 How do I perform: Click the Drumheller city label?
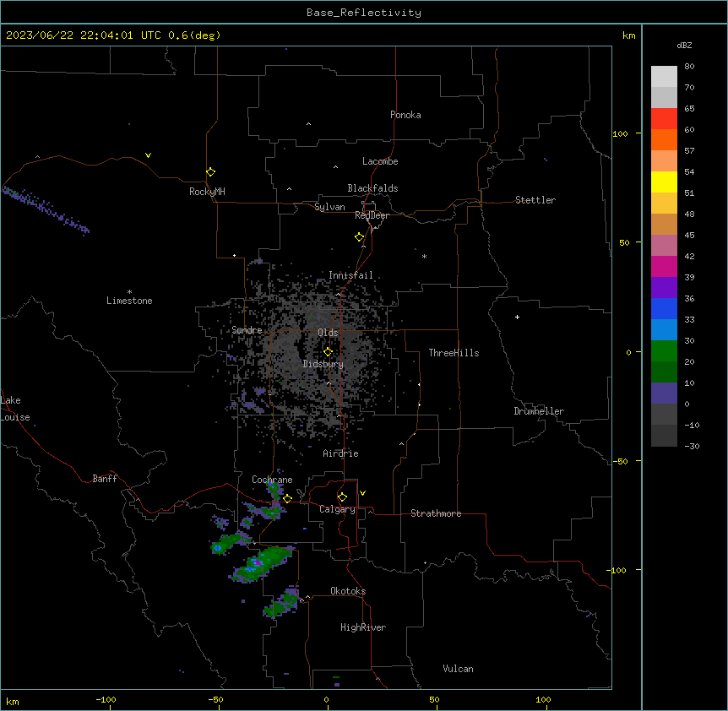[539, 411]
